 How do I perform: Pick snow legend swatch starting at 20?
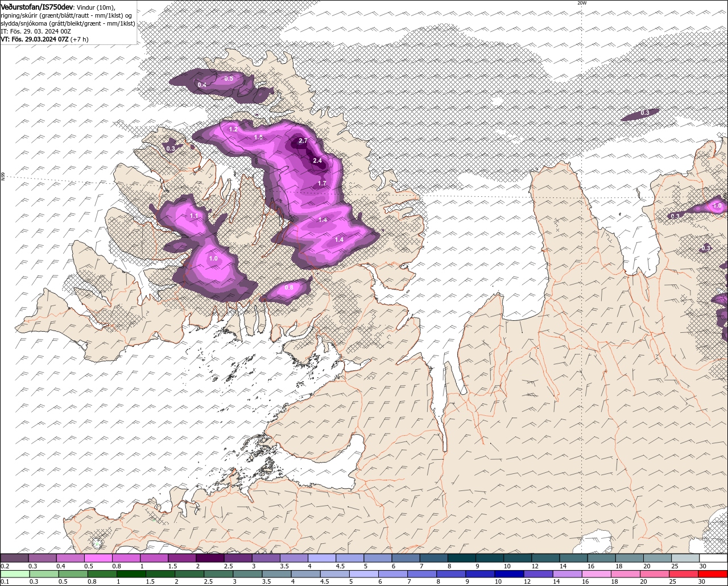[657, 558]
